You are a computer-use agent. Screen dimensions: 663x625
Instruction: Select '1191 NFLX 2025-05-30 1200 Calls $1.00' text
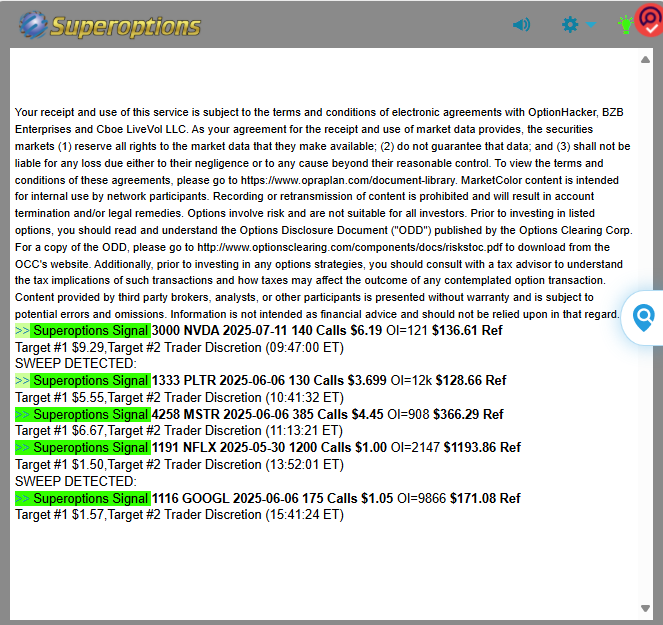pos(269,447)
